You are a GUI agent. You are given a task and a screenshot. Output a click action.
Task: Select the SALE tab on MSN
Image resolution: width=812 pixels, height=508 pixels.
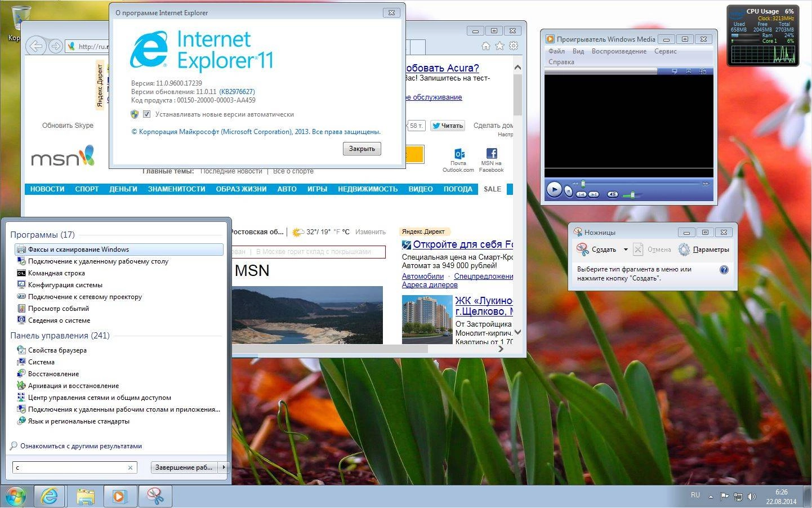[x=492, y=189]
